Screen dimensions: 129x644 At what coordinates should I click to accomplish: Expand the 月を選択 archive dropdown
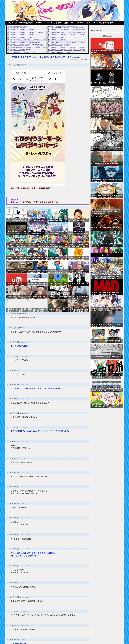pyautogui.click(x=107, y=36)
